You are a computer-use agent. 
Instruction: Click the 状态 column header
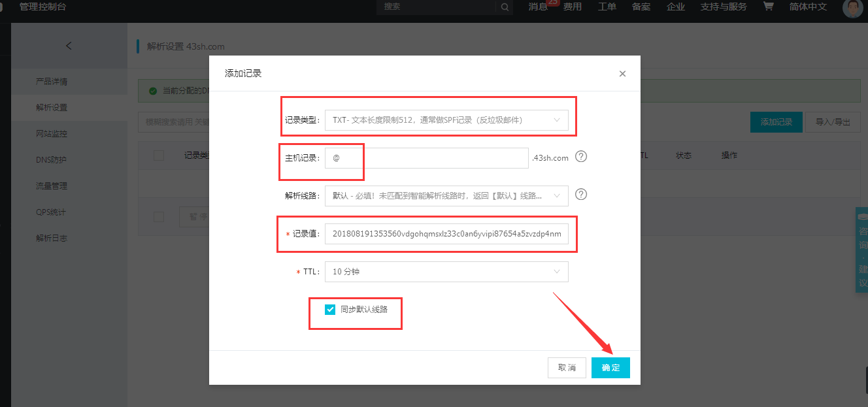pyautogui.click(x=684, y=155)
